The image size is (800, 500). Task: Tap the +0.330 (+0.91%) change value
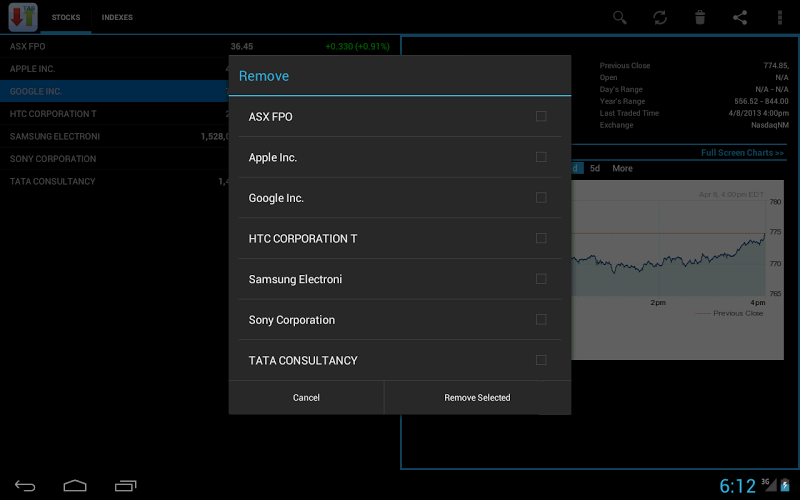(357, 46)
